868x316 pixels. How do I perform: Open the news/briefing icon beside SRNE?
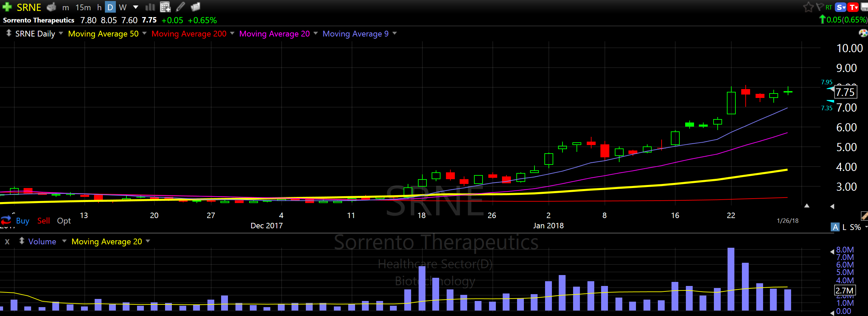pyautogui.click(x=51, y=7)
